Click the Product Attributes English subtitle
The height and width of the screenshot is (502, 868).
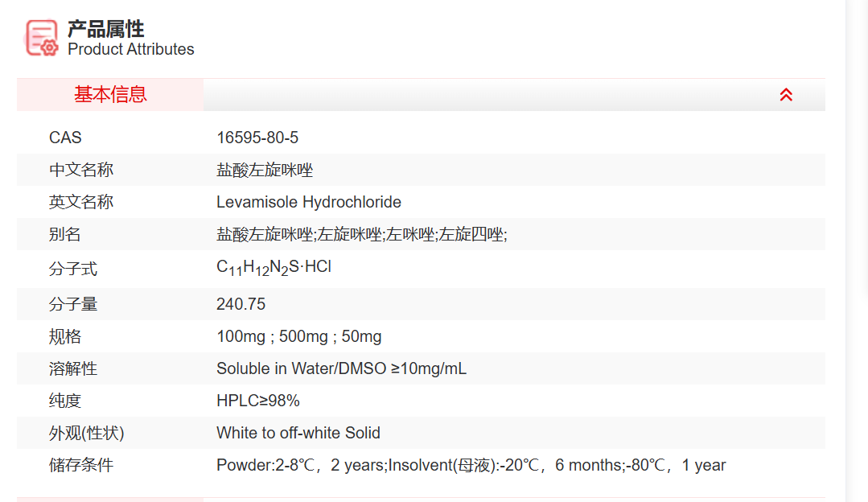click(130, 49)
